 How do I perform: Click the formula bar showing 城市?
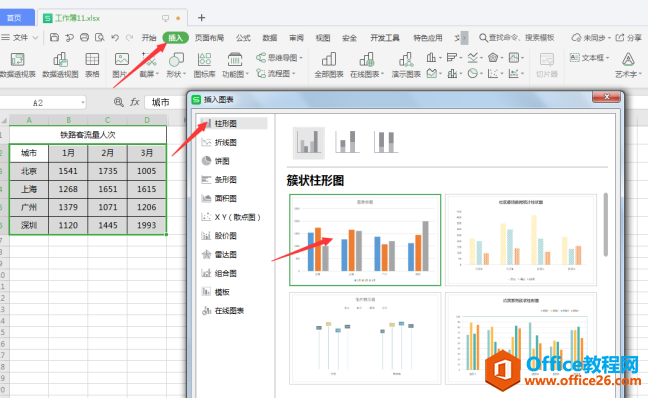[165, 102]
